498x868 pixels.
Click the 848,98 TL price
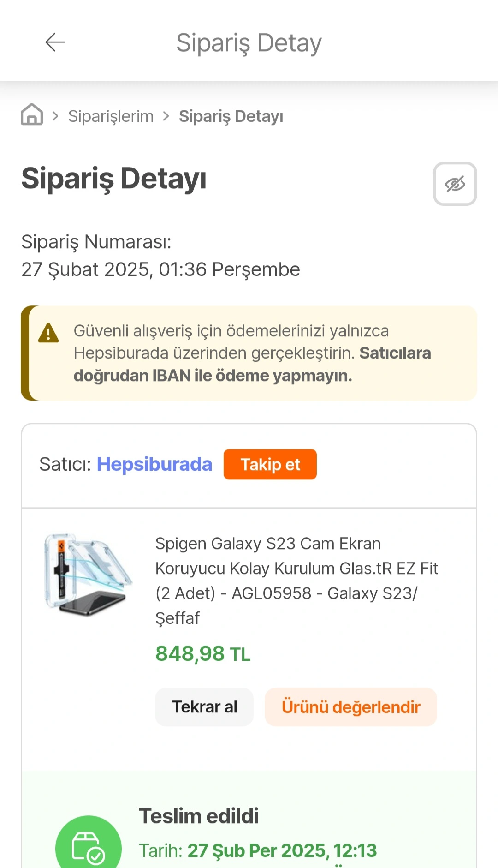(203, 654)
